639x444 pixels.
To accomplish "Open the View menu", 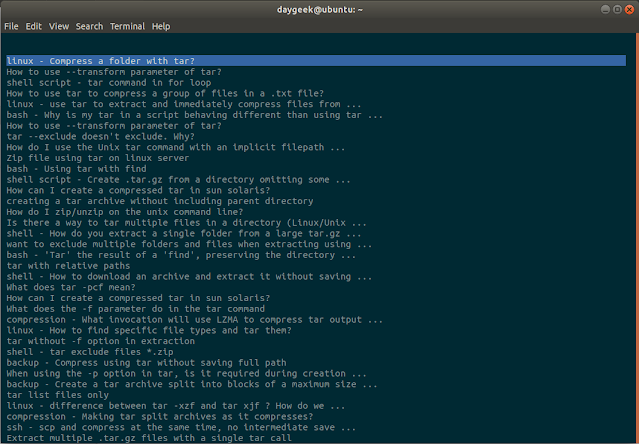I will pyautogui.click(x=59, y=26).
